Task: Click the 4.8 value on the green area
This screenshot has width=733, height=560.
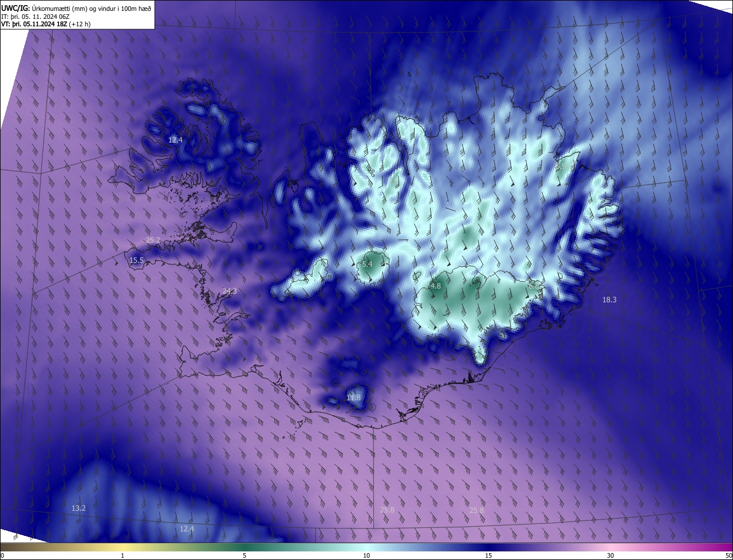Action: coord(435,286)
